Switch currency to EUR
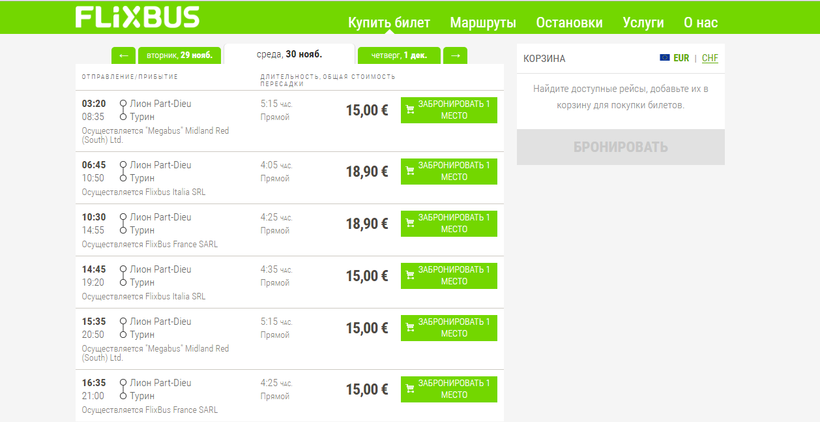The image size is (820, 422). 684,58
